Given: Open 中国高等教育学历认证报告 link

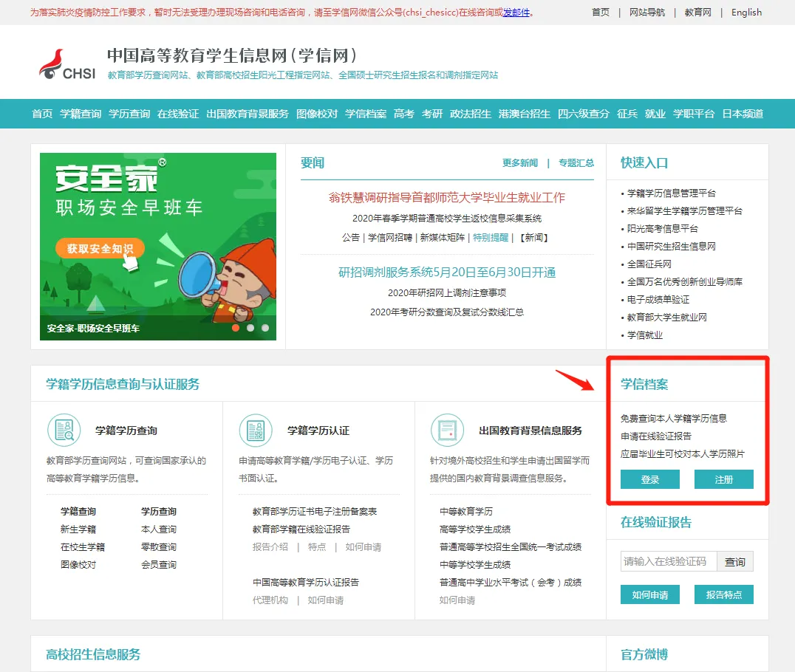Looking at the screenshot, I should [x=306, y=583].
